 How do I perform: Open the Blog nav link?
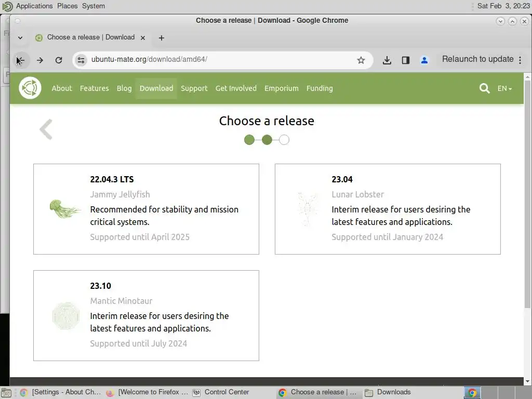(124, 88)
